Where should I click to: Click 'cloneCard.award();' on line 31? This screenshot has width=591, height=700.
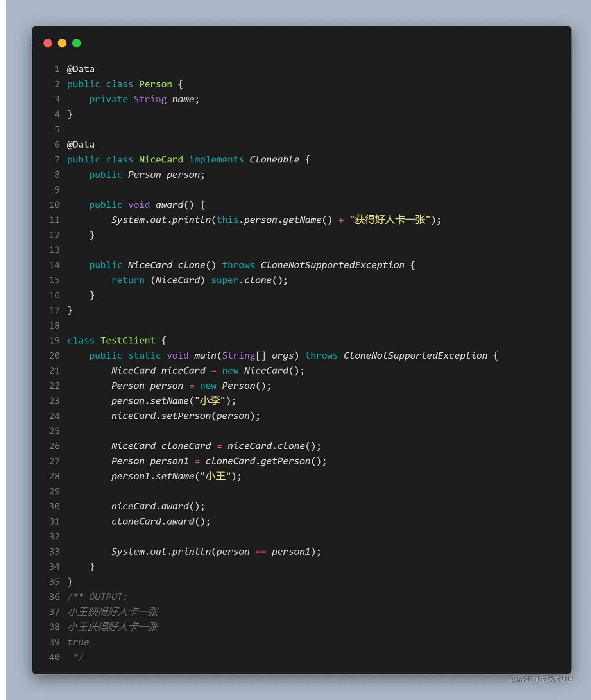pyautogui.click(x=161, y=521)
